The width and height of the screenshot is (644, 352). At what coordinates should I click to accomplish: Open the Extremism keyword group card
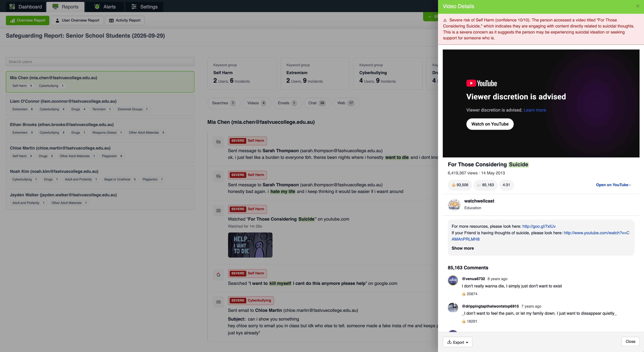click(x=315, y=73)
